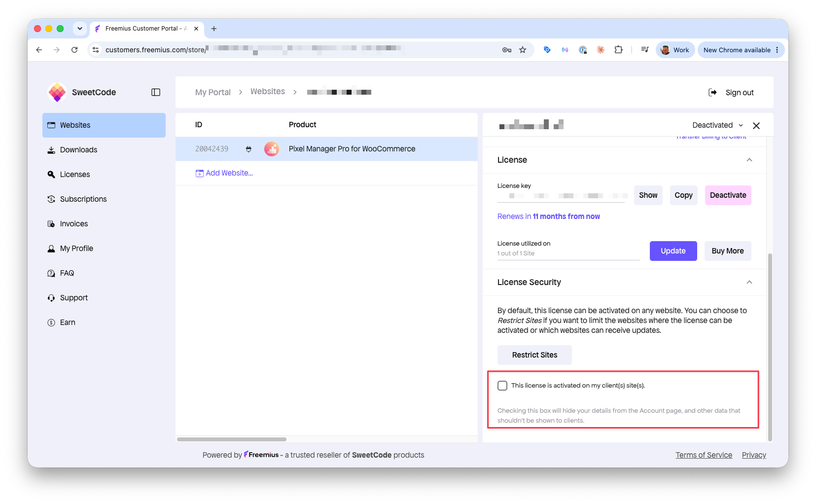Close the website details panel

point(756,126)
